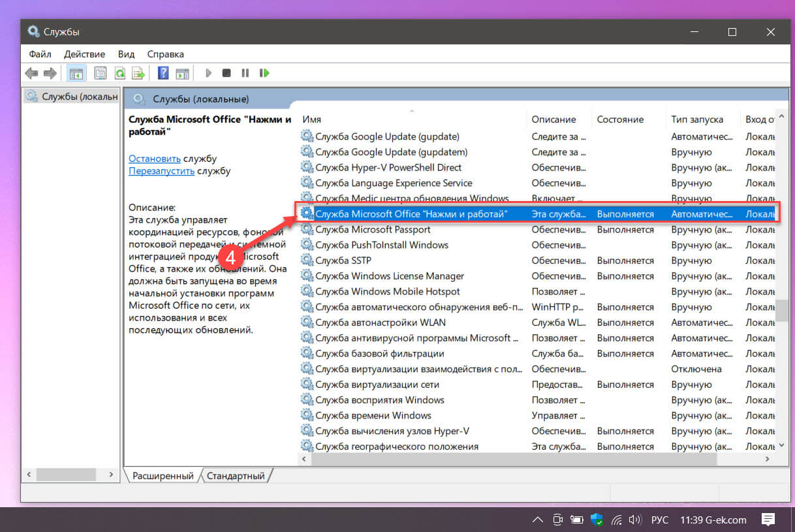Viewport: 795px width, 532px height.
Task: Click the green Refresh toolbar icon
Action: click(119, 73)
